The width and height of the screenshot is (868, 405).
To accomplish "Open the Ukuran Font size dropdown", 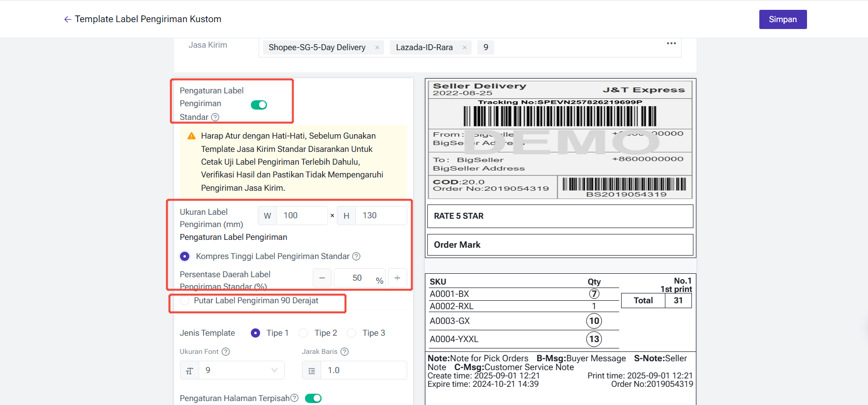I will pyautogui.click(x=241, y=370).
